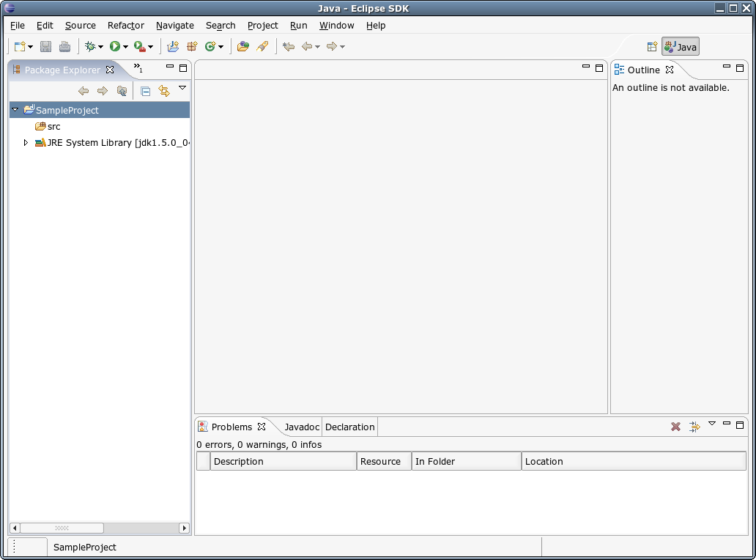Select the Java perspective button
Screen dimensions: 756x560
coord(681,47)
